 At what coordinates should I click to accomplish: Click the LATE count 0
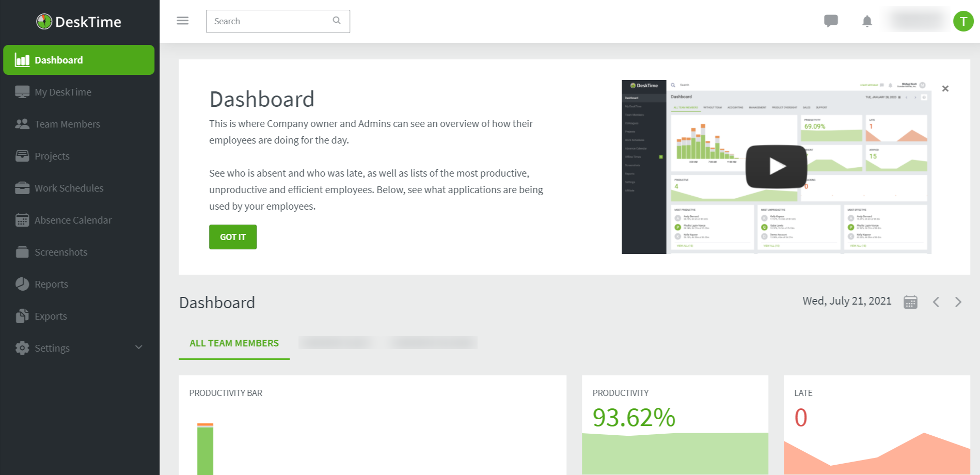pos(801,417)
